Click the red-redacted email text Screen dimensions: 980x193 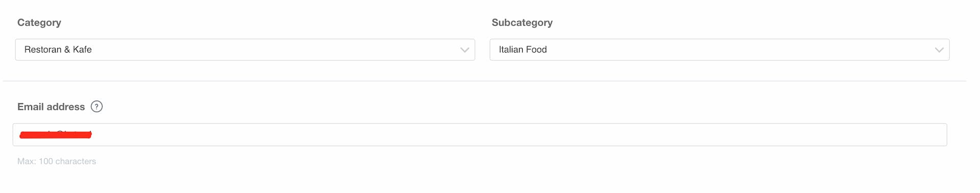[x=55, y=135]
